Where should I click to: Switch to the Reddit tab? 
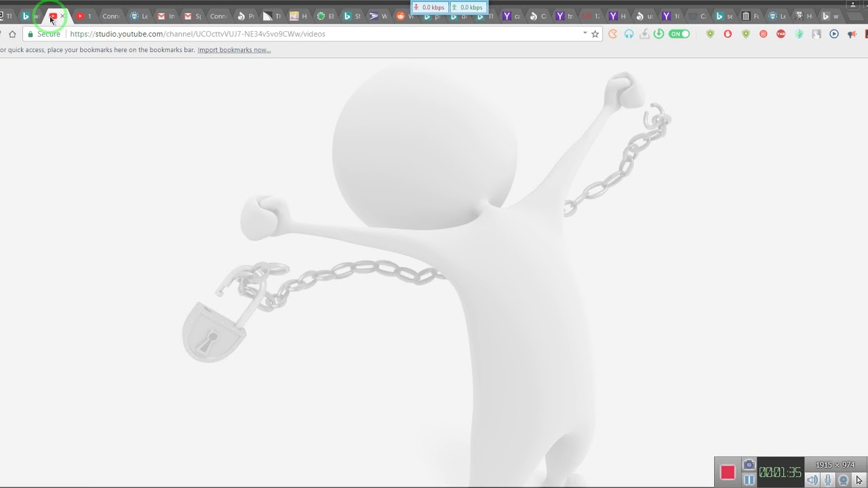point(404,16)
